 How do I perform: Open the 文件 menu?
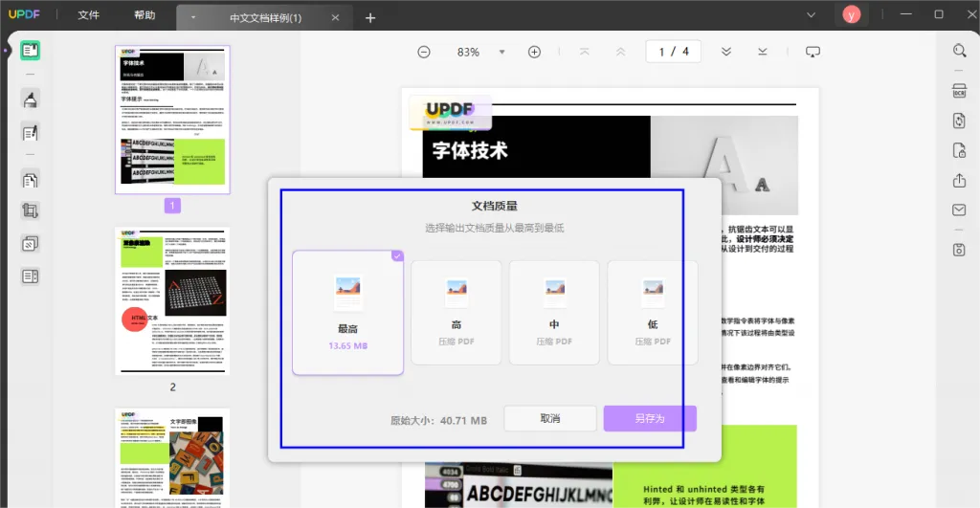tap(89, 15)
